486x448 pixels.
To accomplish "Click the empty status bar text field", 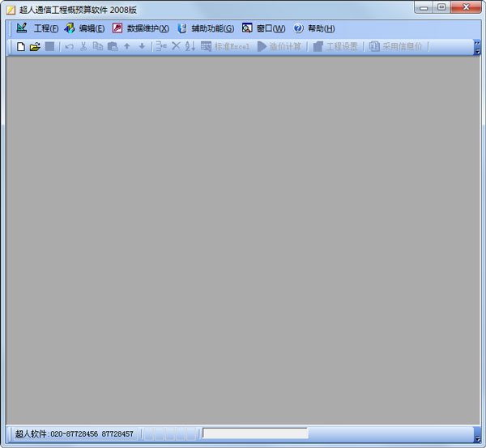I will point(255,433).
